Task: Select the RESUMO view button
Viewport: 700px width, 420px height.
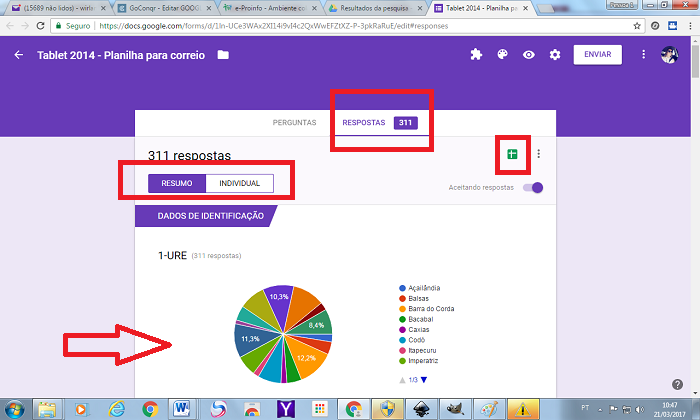Action: click(x=177, y=184)
